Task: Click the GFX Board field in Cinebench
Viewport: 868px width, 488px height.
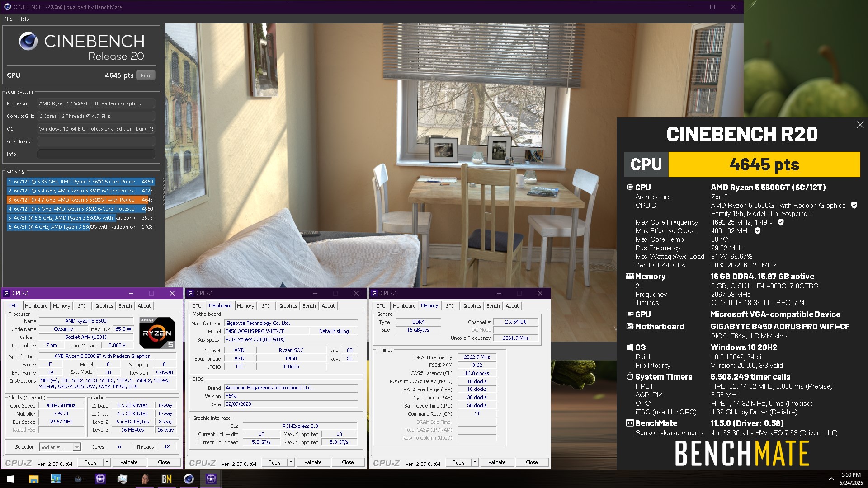Action: click(x=96, y=141)
